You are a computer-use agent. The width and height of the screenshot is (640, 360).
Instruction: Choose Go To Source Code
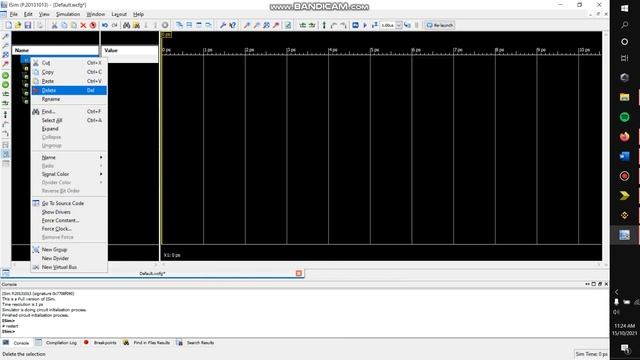point(69,203)
